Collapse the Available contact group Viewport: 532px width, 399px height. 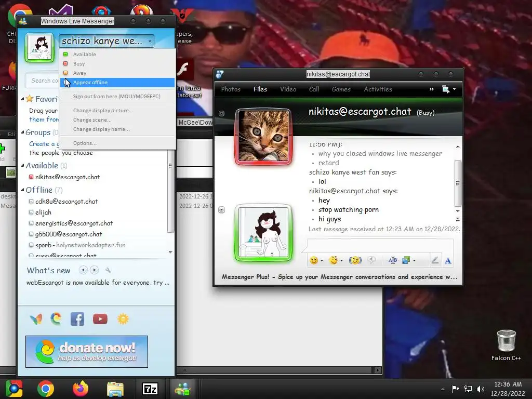coord(22,166)
